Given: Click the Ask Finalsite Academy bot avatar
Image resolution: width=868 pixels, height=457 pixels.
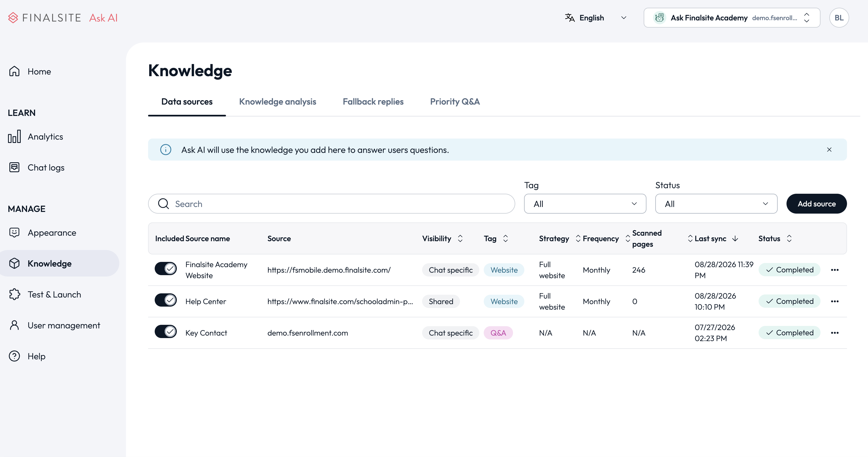Looking at the screenshot, I should (x=659, y=18).
